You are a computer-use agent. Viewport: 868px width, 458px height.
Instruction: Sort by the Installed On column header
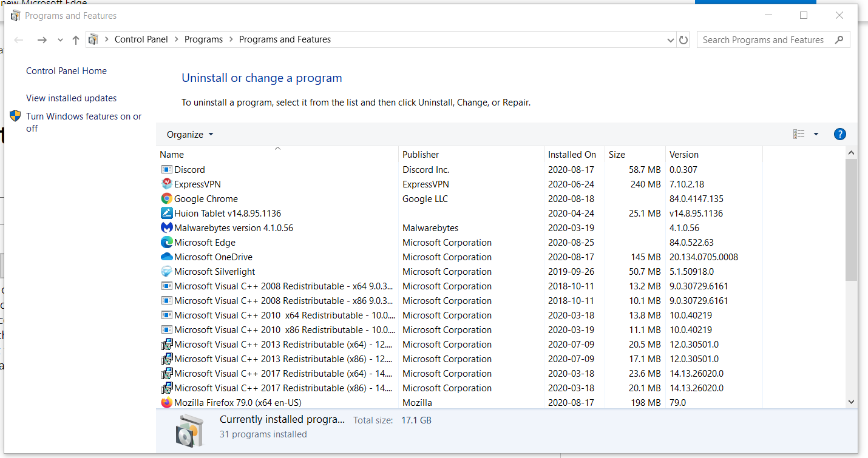(x=574, y=155)
